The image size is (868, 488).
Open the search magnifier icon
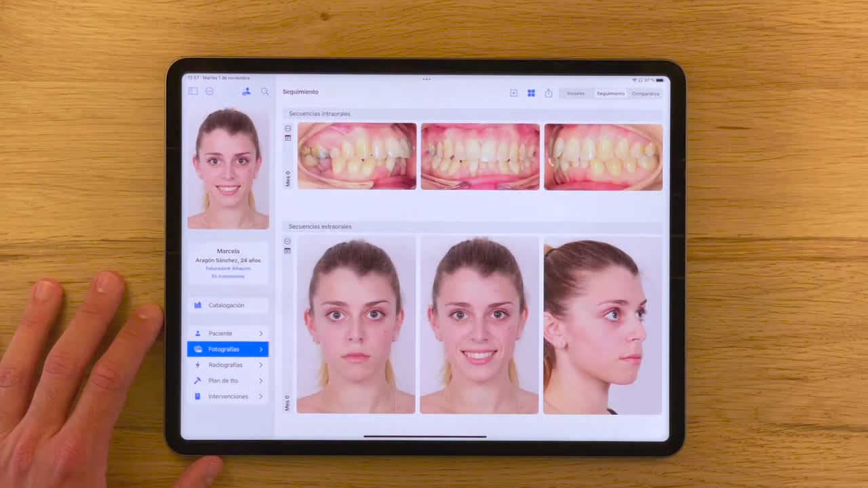point(265,91)
